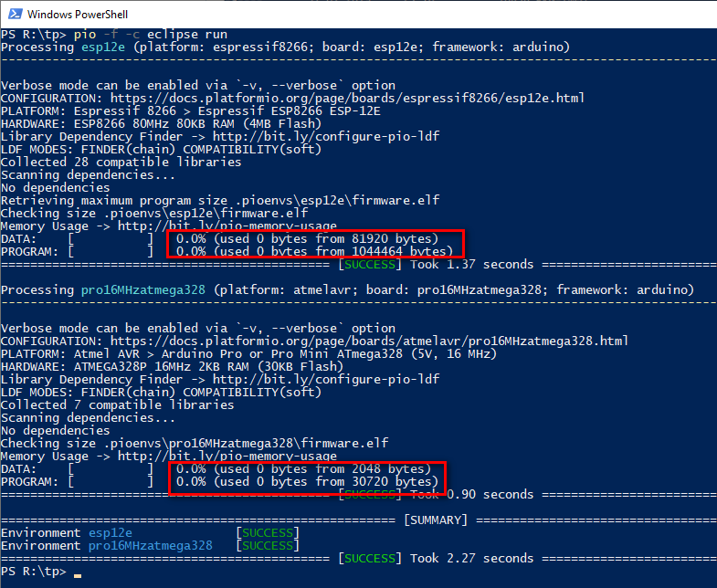The width and height of the screenshot is (717, 588).
Task: Click 'HARDWARE: ESP8266 80MHz 80KB RAM' line
Action: pos(161,124)
